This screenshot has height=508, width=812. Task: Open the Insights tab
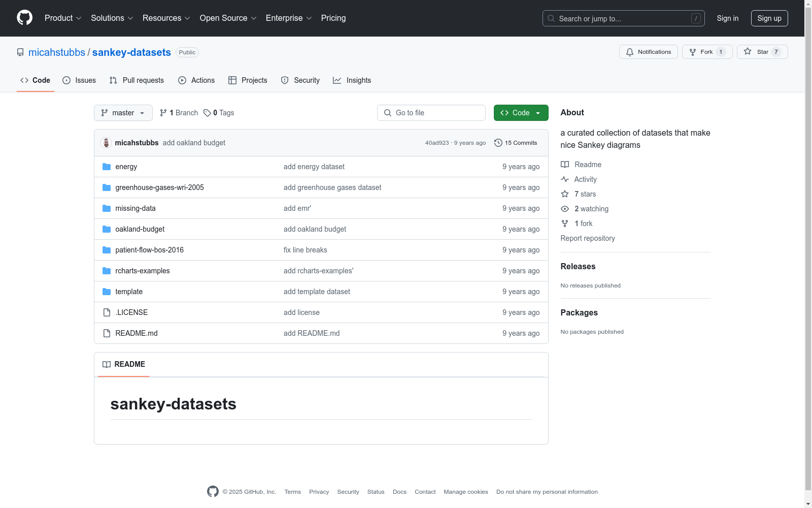[x=352, y=80]
